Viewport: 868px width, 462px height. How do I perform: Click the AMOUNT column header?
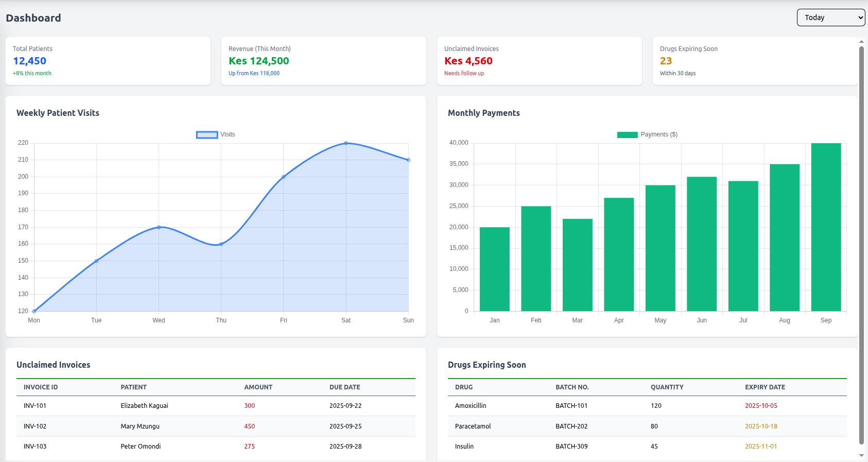click(258, 387)
